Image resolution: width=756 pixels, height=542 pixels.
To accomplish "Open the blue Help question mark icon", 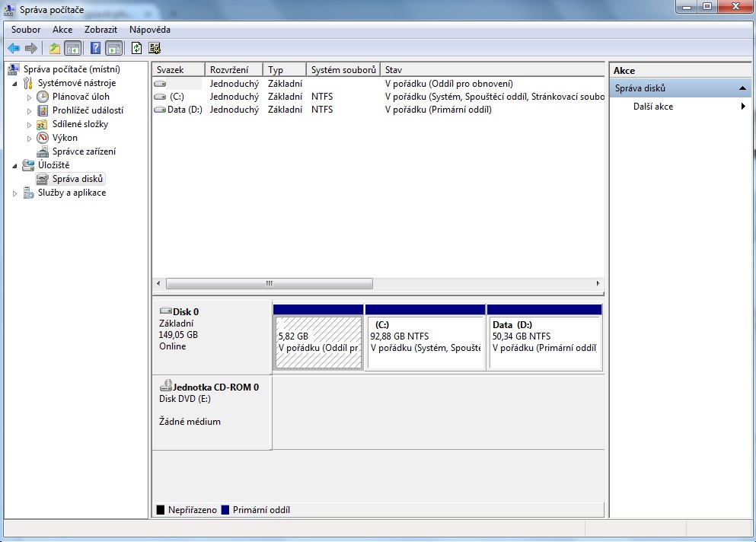I will [95, 48].
